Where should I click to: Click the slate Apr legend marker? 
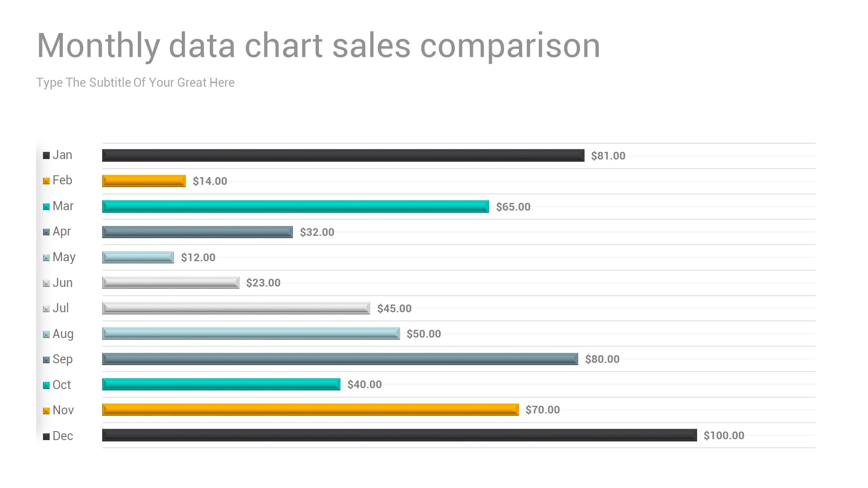click(46, 232)
